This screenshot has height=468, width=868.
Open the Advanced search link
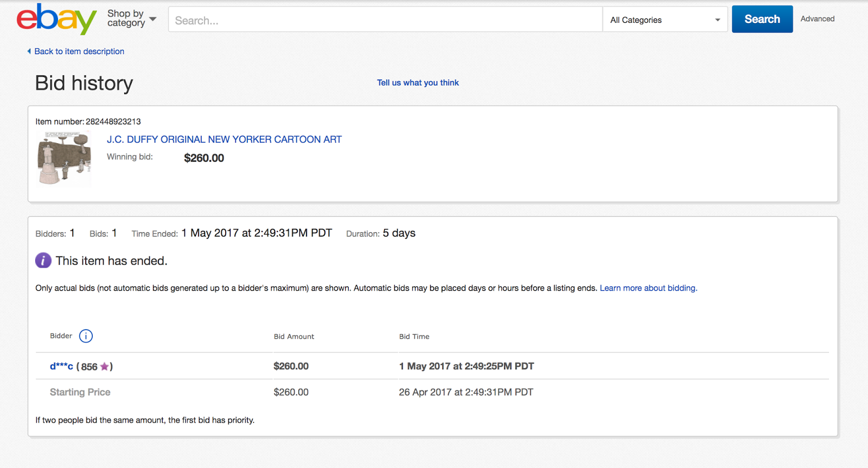tap(817, 19)
